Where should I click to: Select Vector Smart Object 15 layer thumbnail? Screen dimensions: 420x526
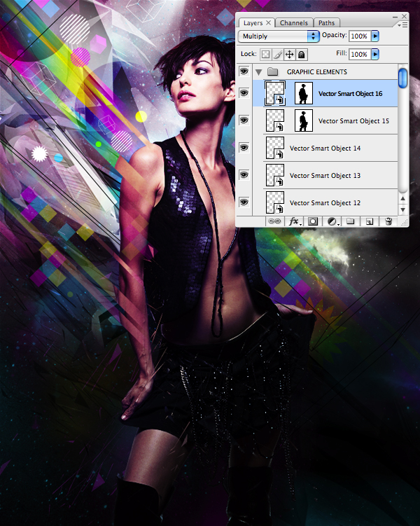tap(275, 120)
